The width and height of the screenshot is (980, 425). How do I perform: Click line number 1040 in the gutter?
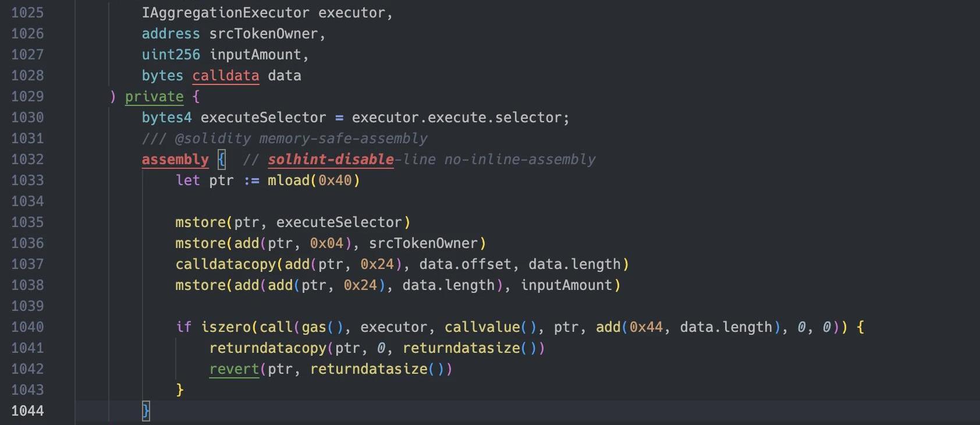click(x=27, y=327)
